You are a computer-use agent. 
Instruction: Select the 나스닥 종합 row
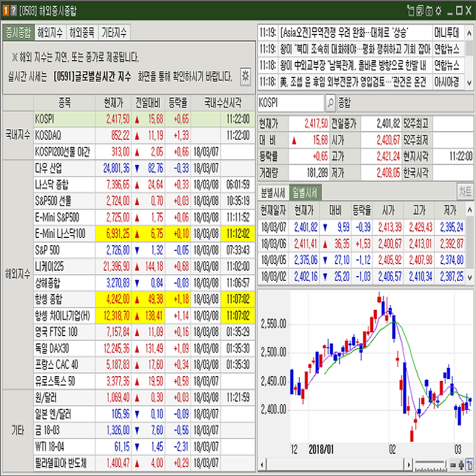click(x=144, y=184)
